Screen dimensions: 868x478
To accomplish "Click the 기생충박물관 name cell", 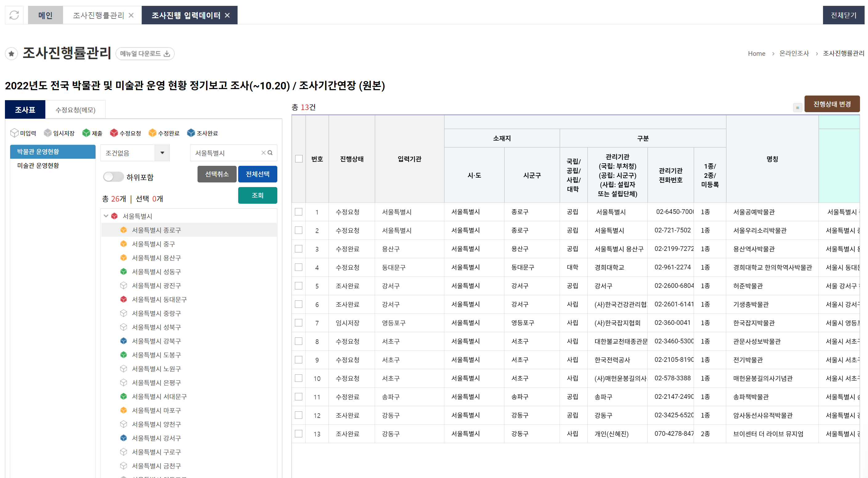I will pos(772,304).
